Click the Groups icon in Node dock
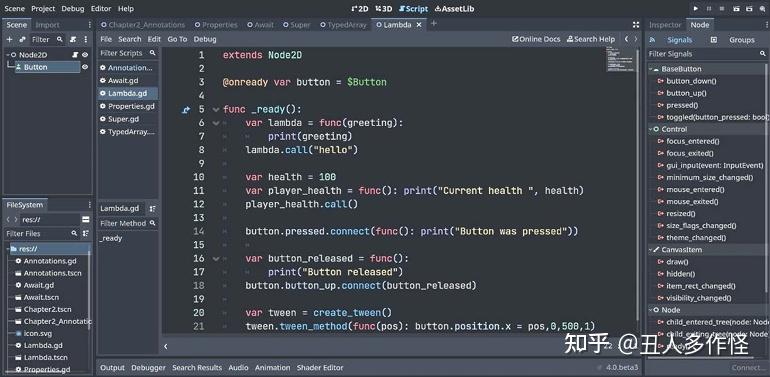 pyautogui.click(x=714, y=40)
